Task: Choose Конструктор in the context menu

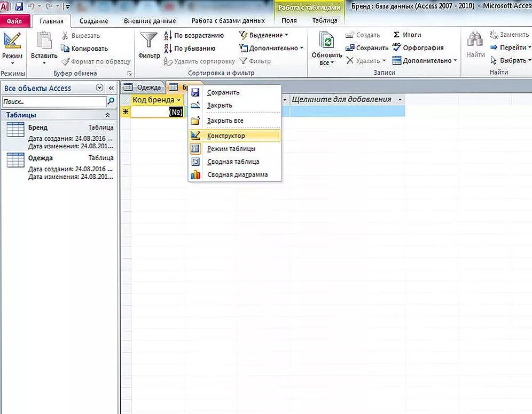Action: pyautogui.click(x=235, y=136)
